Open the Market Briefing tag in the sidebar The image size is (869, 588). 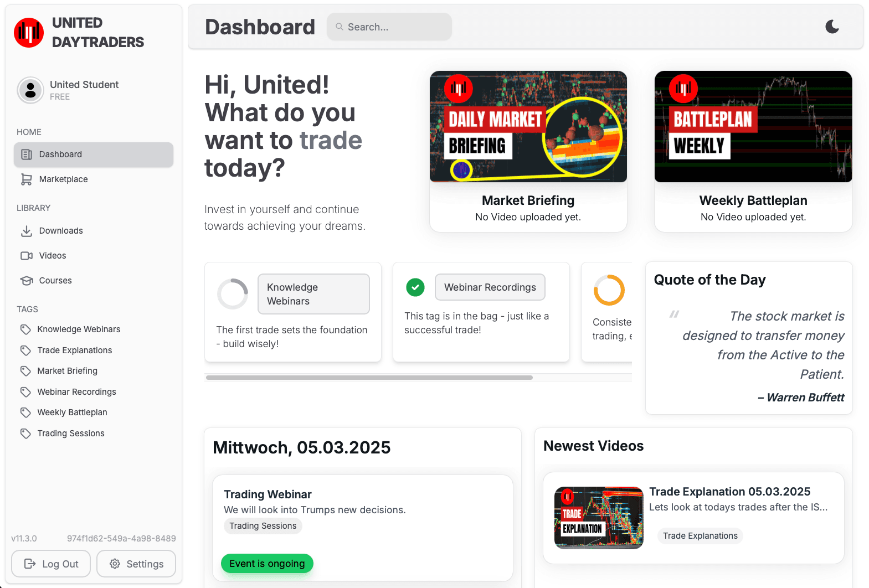click(x=67, y=371)
